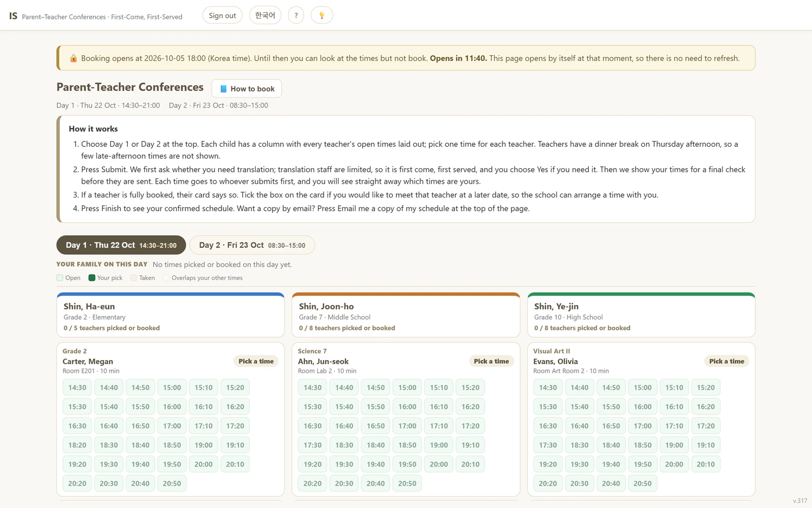Image resolution: width=812 pixels, height=508 pixels.
Task: Click Pick a time badge for Carter, Megan
Action: 256,361
